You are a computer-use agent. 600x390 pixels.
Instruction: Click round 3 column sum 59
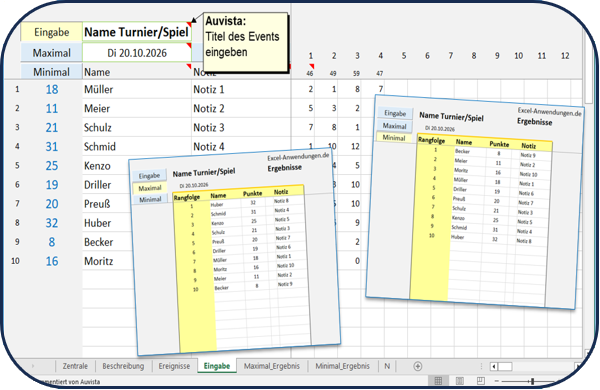pos(356,73)
